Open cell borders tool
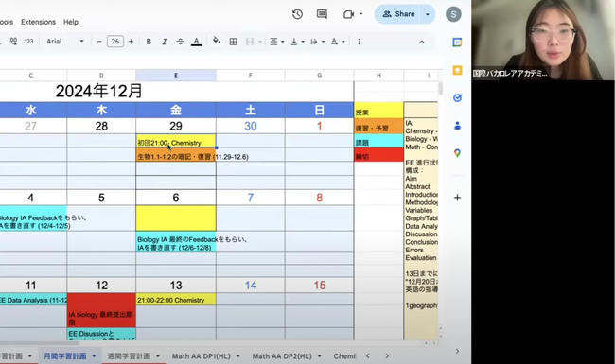Image resolution: width=615 pixels, height=364 pixels. (x=233, y=42)
